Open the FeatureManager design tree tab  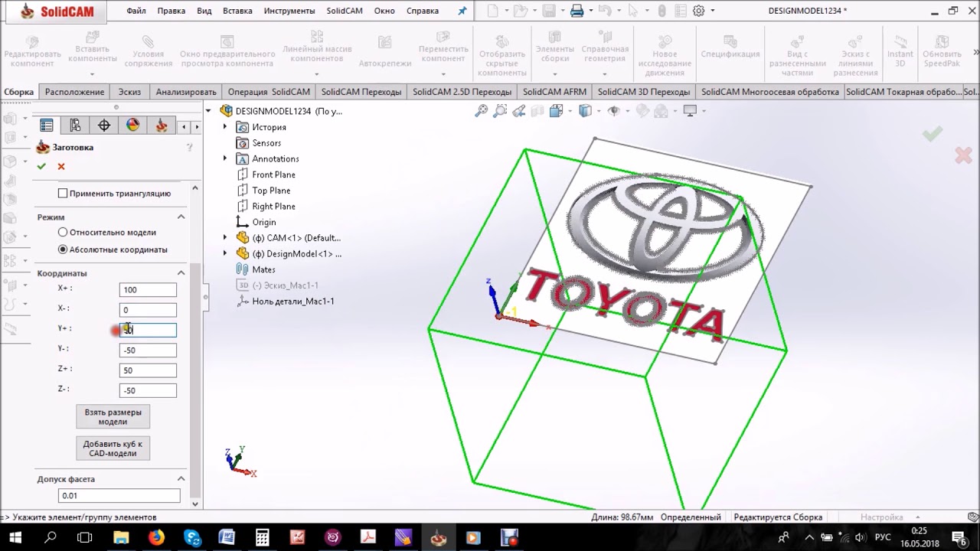point(47,126)
